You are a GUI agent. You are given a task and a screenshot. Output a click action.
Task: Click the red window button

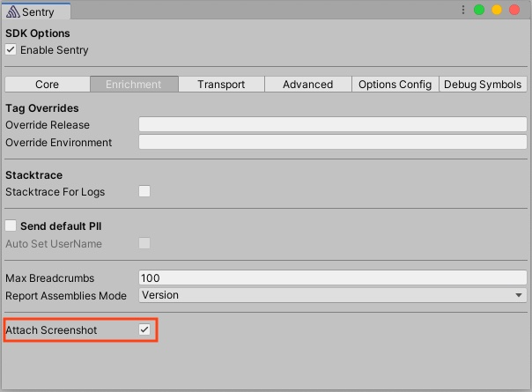[x=514, y=10]
